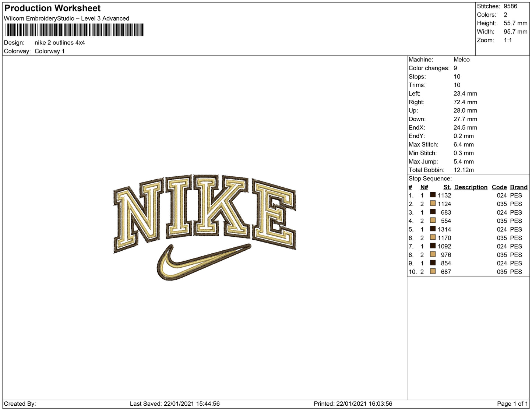
Task: Click the dark brown swatch in stop row 1
Action: pos(433,195)
